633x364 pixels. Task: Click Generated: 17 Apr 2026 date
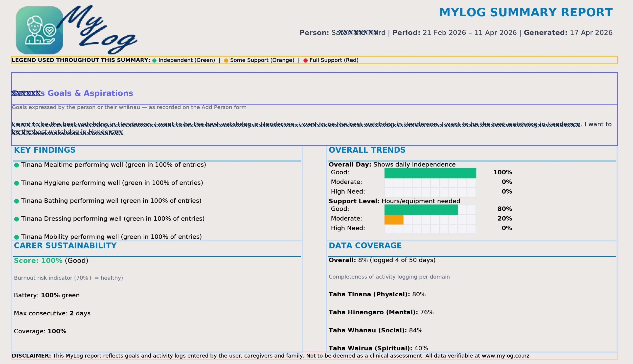(x=568, y=33)
